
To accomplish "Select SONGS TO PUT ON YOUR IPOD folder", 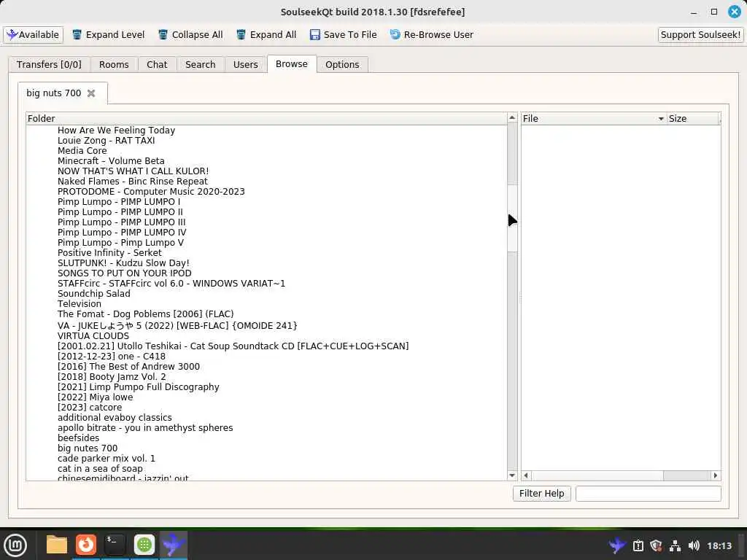I will 124,273.
